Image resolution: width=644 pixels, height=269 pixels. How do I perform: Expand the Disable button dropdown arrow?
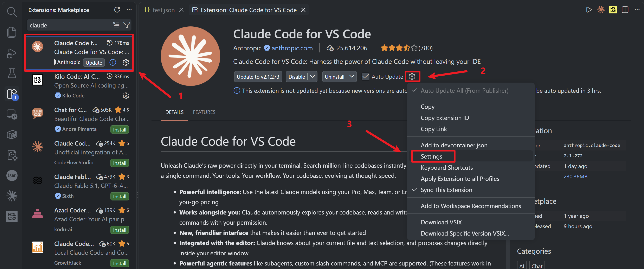coord(312,77)
